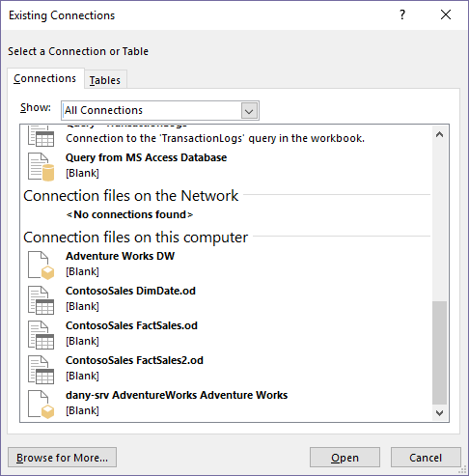The height and width of the screenshot is (476, 469).
Task: Click the dany-srv AdventureWorks cube icon
Action: pos(41,405)
